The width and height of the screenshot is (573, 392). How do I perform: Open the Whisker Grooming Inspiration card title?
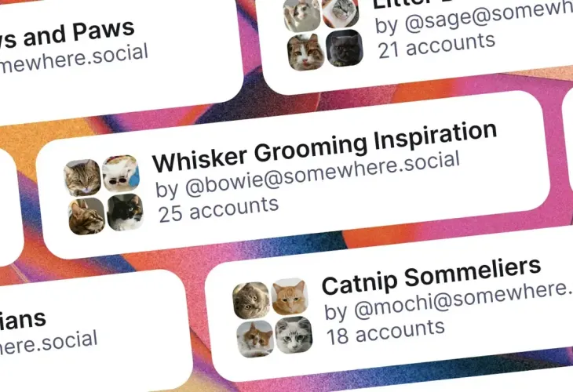324,147
